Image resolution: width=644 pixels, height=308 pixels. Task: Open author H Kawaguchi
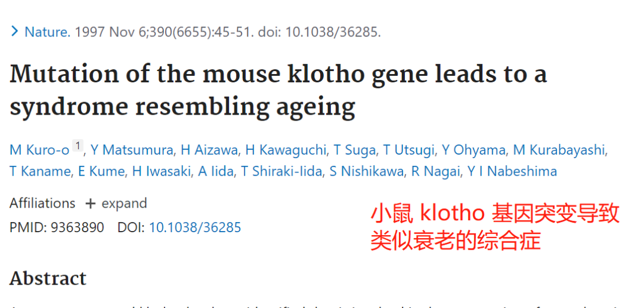286,150
